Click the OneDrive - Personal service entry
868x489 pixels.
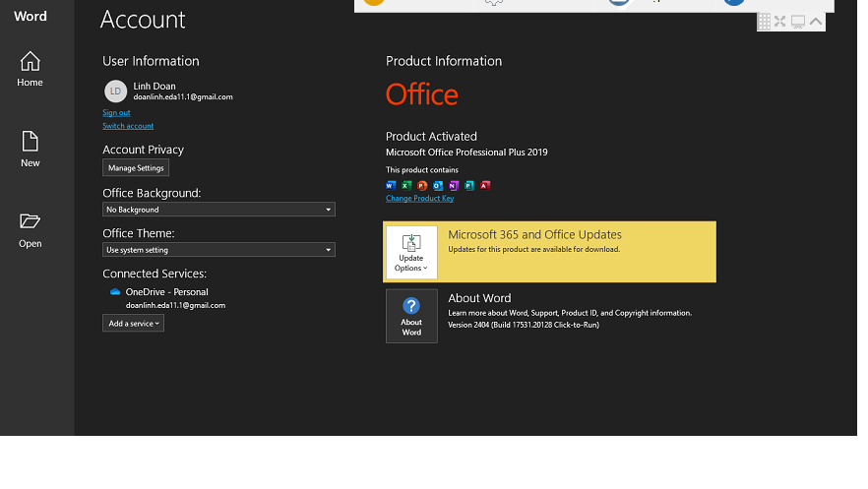[166, 291]
